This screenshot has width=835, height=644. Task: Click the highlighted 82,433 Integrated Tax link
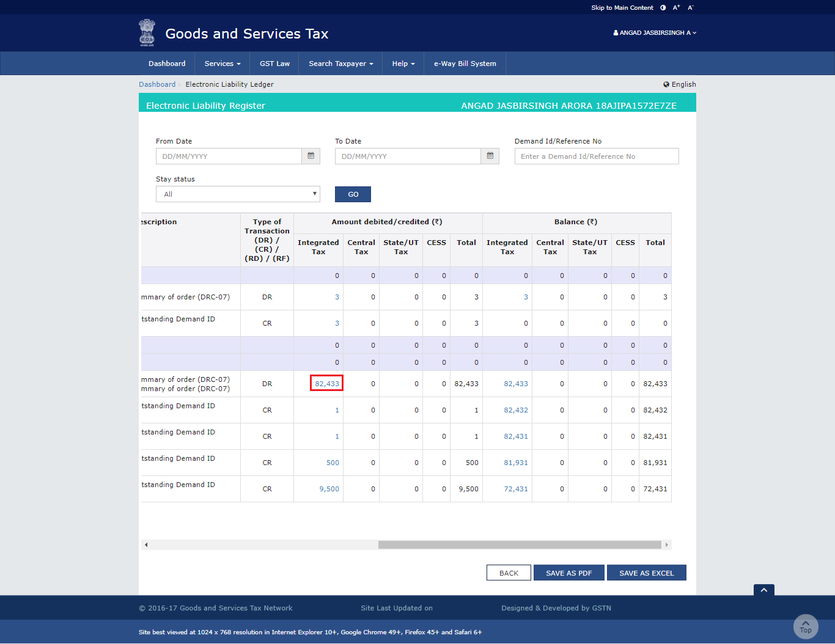(x=326, y=384)
